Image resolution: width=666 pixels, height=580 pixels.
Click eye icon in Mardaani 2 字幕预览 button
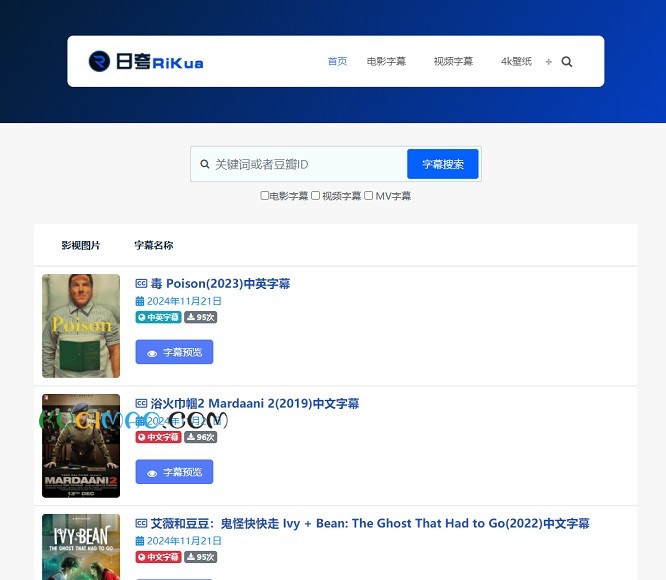[152, 473]
